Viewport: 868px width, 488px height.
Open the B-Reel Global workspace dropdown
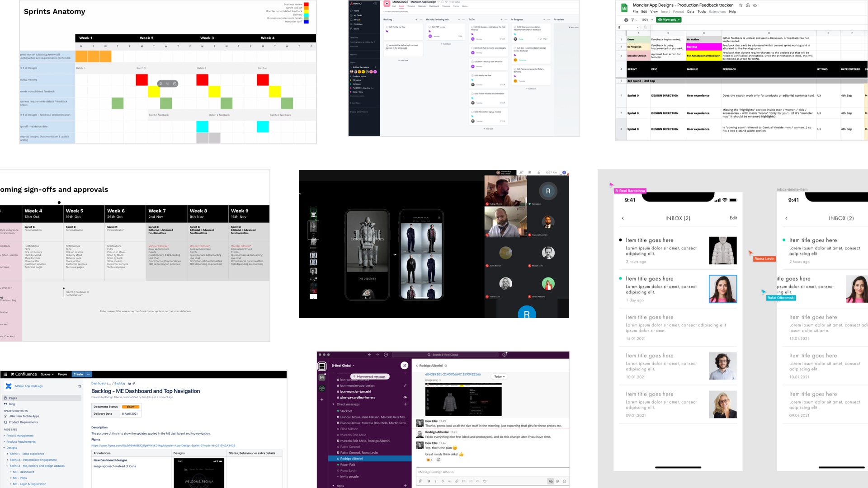343,366
